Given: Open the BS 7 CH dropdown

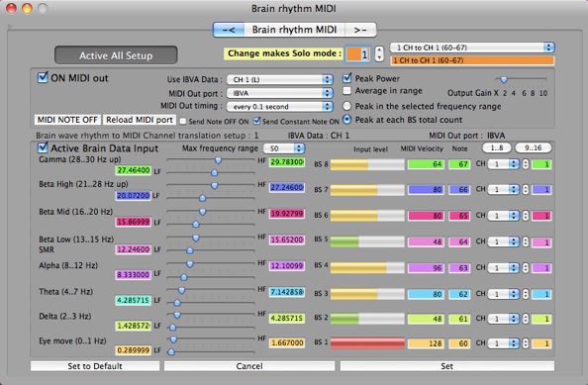Looking at the screenshot, I should coord(503,190).
